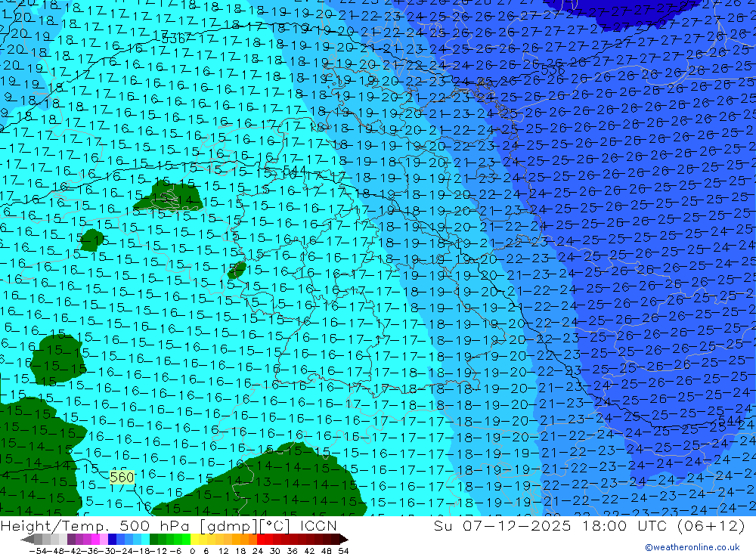Click the highlighted 560 height contour label
The height and width of the screenshot is (554, 756).
122,478
